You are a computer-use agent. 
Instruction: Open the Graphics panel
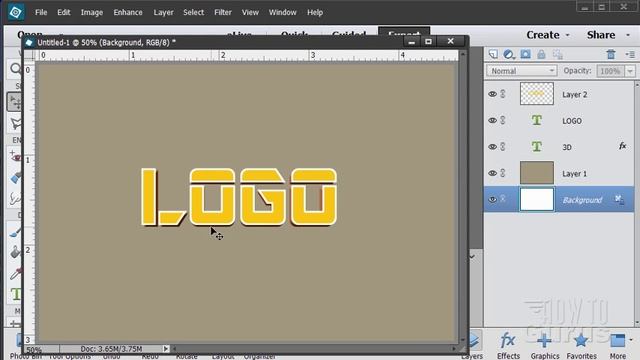click(545, 346)
